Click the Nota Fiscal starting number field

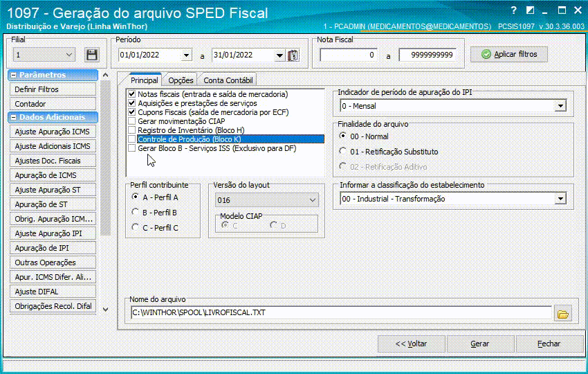tap(349, 55)
